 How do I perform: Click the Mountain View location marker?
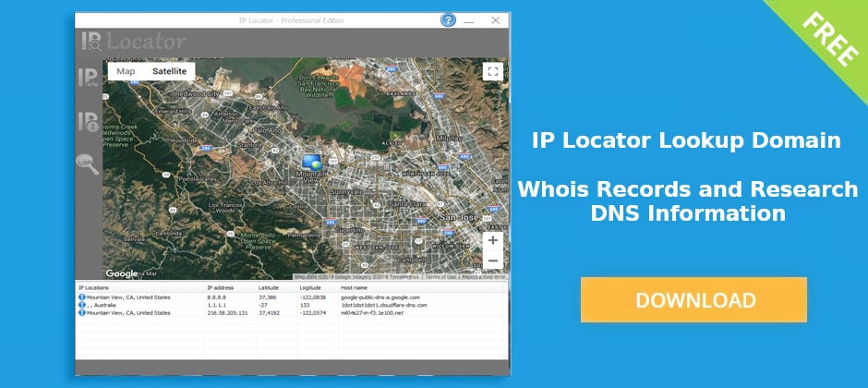click(x=312, y=163)
